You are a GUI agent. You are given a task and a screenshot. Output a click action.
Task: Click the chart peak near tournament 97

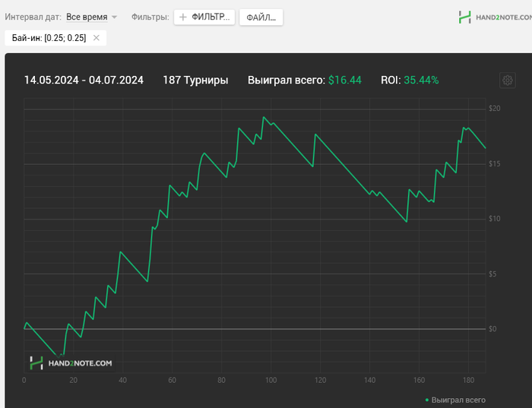264,117
